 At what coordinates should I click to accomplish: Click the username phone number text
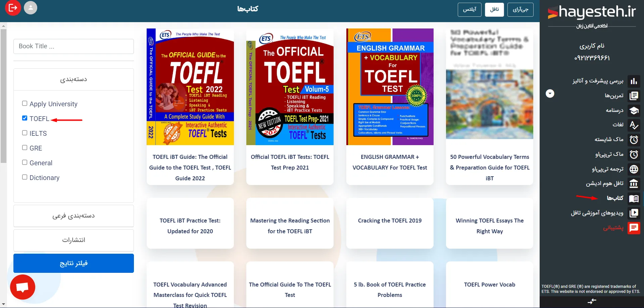tap(592, 58)
